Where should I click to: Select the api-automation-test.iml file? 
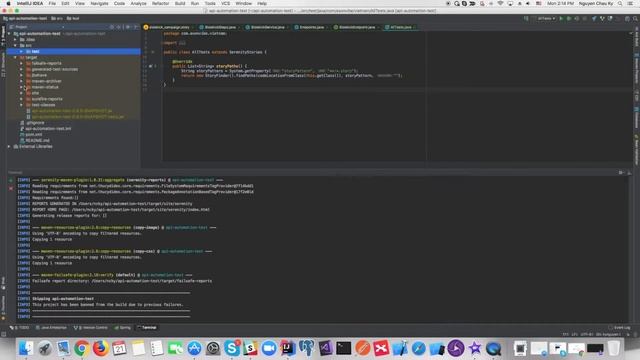[x=45, y=129]
